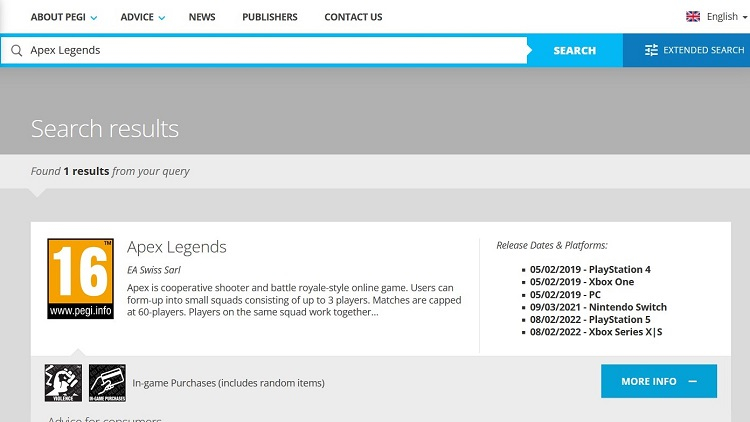Image resolution: width=750 pixels, height=422 pixels.
Task: Expand the Advice dropdown menu
Action: coord(143,17)
